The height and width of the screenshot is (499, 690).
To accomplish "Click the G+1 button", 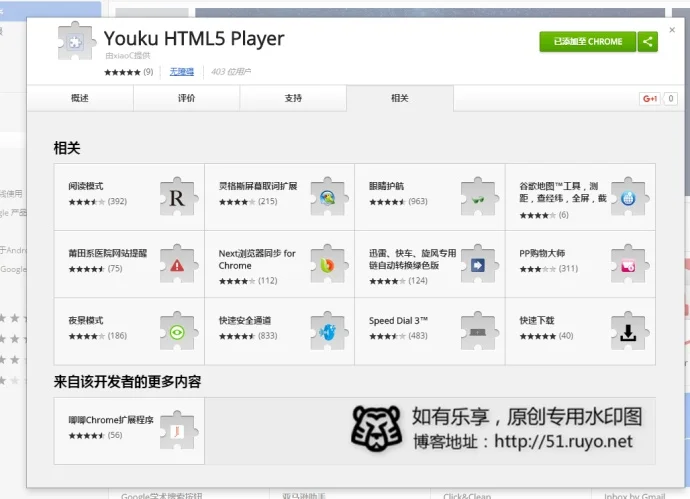I will (650, 99).
